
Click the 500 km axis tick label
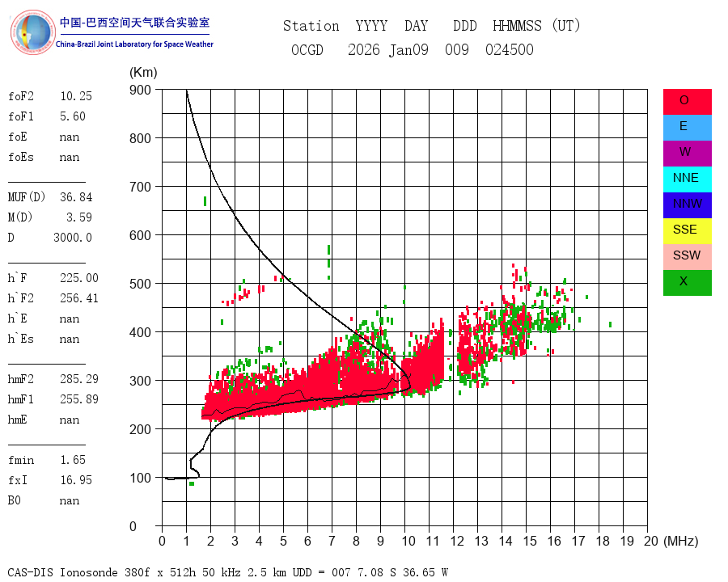[140, 284]
